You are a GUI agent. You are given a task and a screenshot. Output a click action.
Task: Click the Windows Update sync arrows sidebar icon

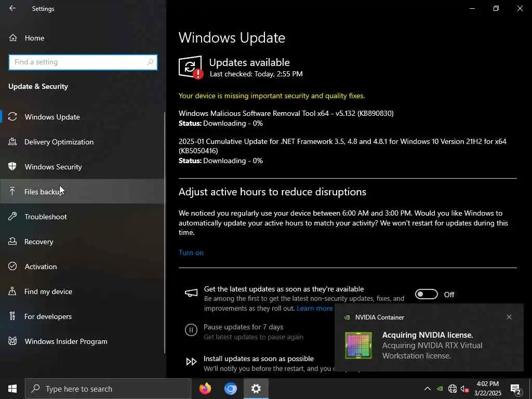pyautogui.click(x=12, y=117)
